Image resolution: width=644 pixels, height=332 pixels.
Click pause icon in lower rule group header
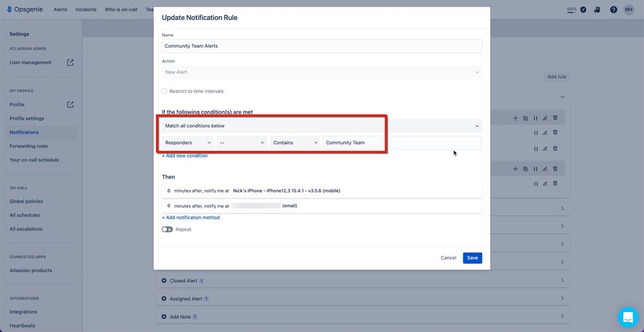click(x=536, y=169)
